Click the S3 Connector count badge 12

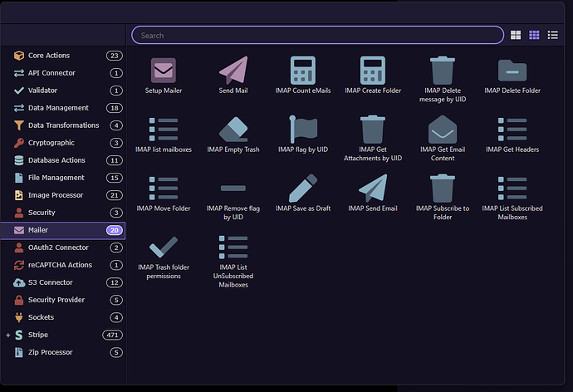(115, 282)
